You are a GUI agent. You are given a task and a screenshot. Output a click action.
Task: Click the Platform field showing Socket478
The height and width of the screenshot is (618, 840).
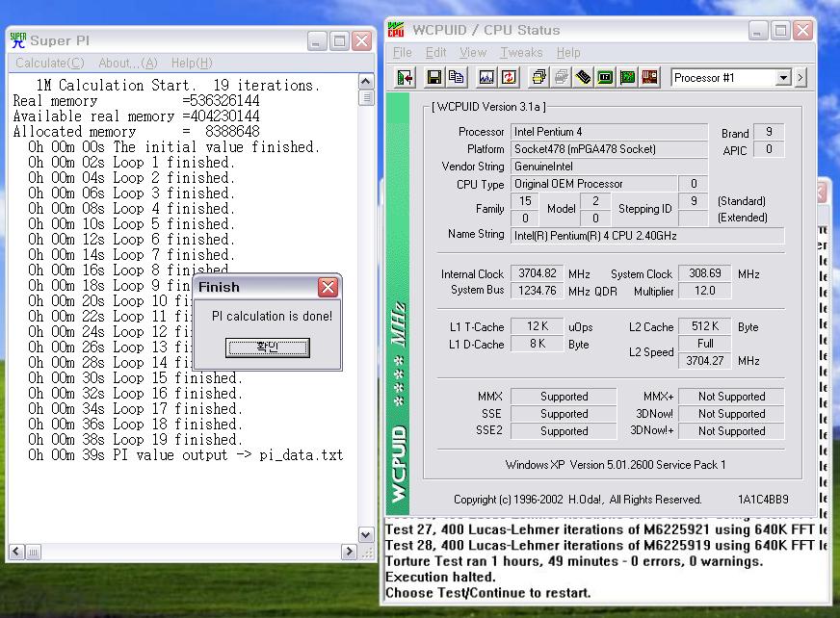pyautogui.click(x=609, y=149)
